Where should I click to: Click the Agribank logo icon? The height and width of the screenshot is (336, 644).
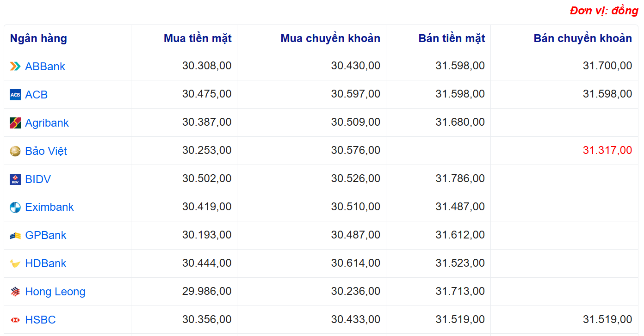tap(15, 123)
